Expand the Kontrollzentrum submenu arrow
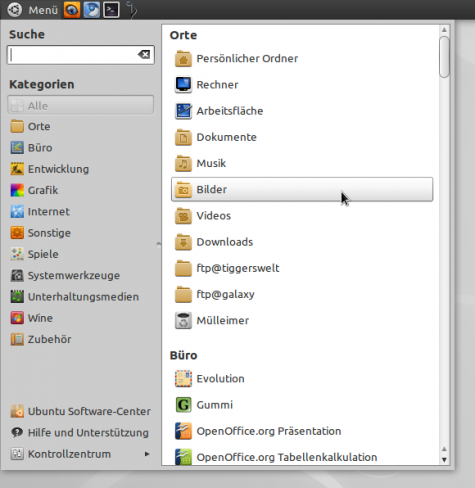Viewport: 475px width, 488px height. pyautogui.click(x=147, y=454)
